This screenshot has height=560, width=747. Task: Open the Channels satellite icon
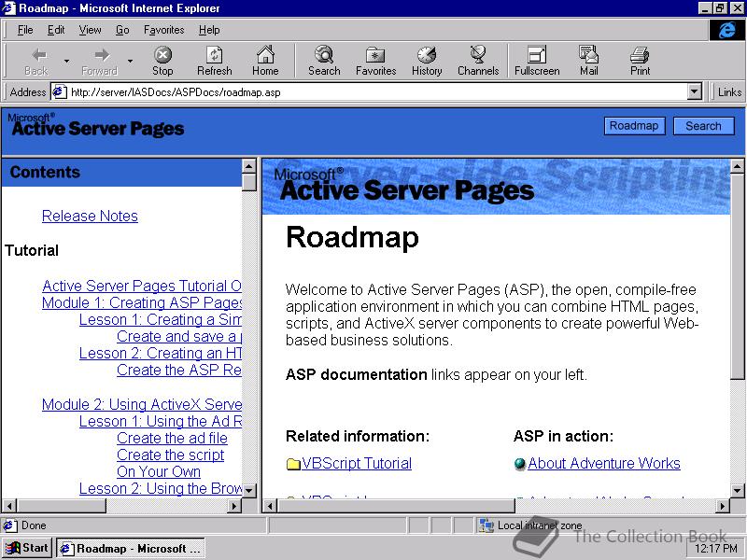478,55
